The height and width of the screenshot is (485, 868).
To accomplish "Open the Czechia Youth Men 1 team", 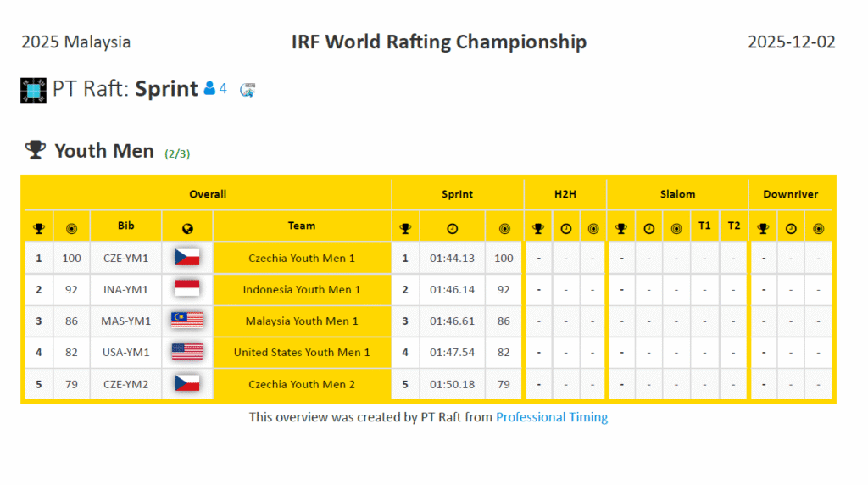I will point(302,258).
